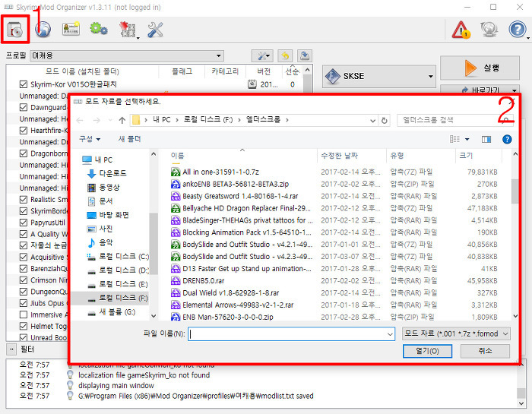Toggle the PapyrusUtil mod checkbox
Image resolution: width=532 pixels, height=414 pixels.
[x=24, y=223]
